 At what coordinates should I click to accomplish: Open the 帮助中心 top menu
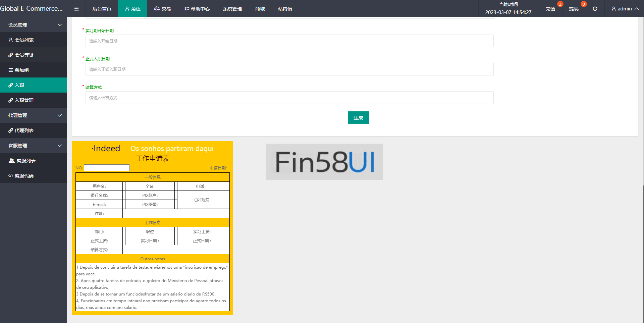coord(197,9)
